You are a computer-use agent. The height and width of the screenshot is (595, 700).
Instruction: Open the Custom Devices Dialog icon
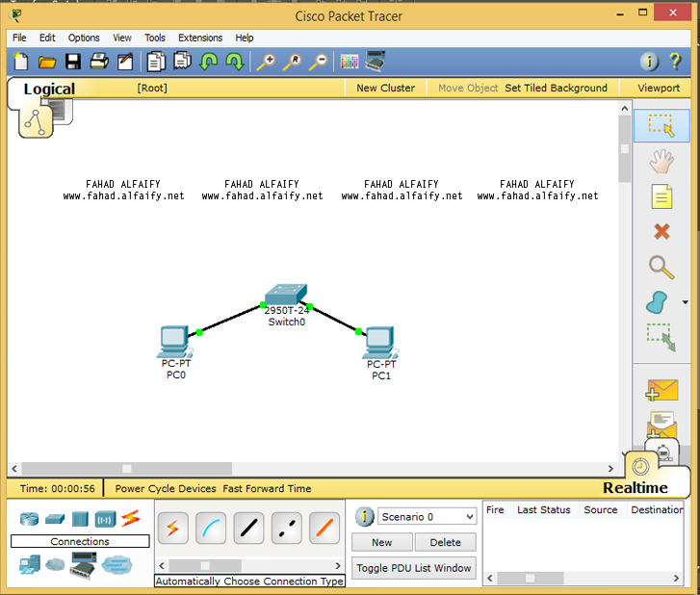(x=375, y=62)
